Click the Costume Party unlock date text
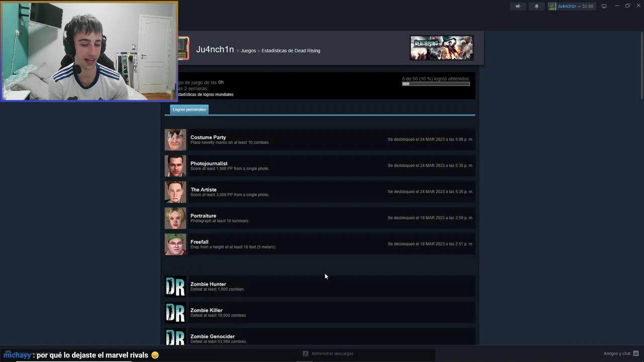Screen dimensions: 644x362 pos(430,139)
